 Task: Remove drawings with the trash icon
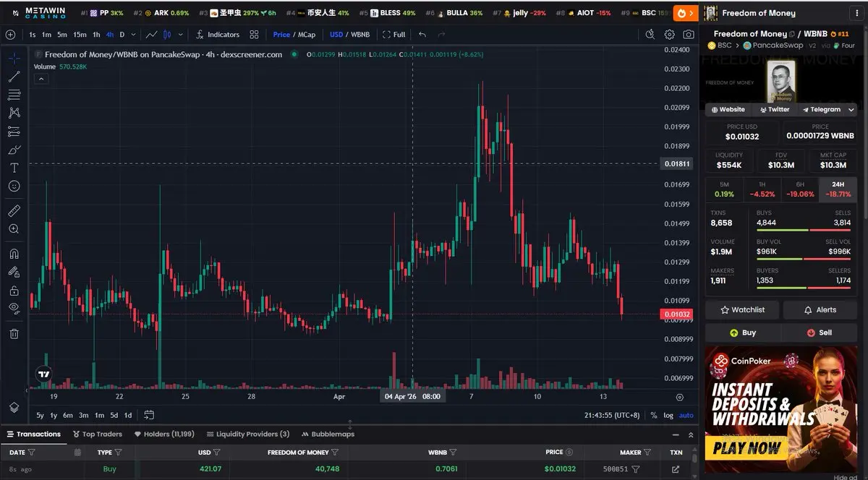[x=14, y=333]
